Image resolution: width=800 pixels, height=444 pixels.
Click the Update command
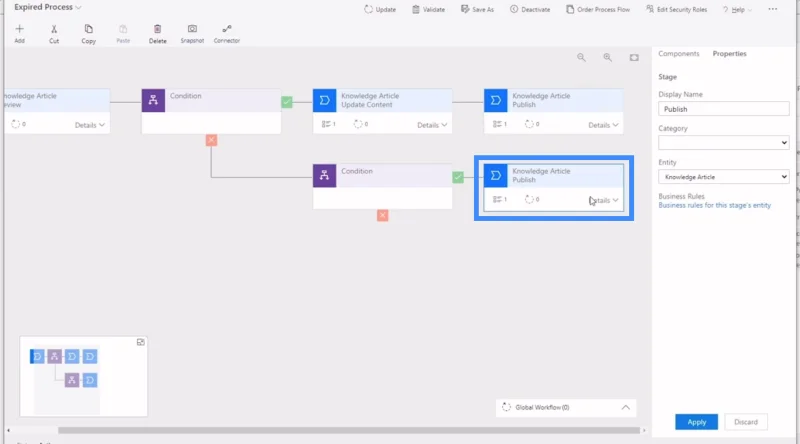point(380,9)
